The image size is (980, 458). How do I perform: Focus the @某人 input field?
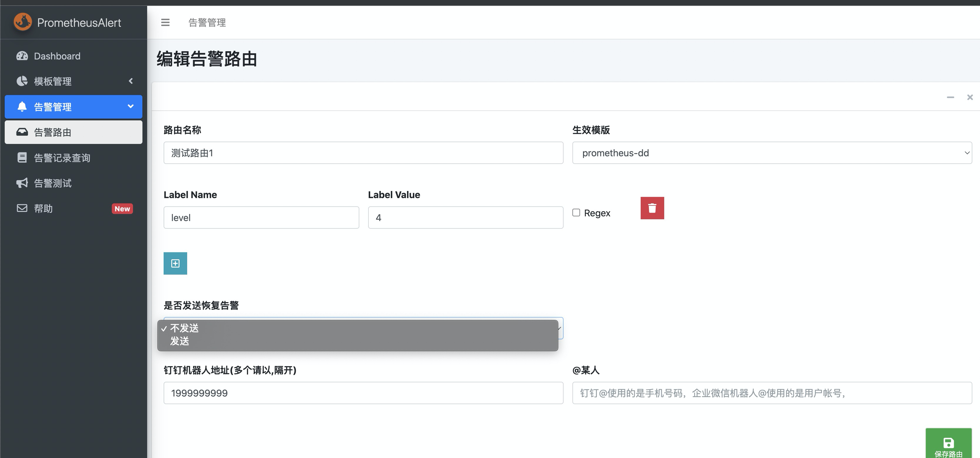coord(772,393)
